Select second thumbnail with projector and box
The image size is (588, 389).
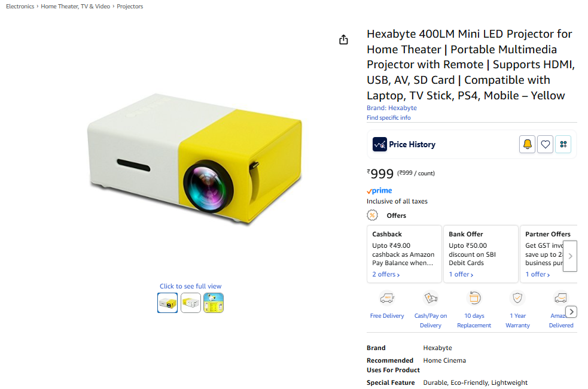click(190, 303)
